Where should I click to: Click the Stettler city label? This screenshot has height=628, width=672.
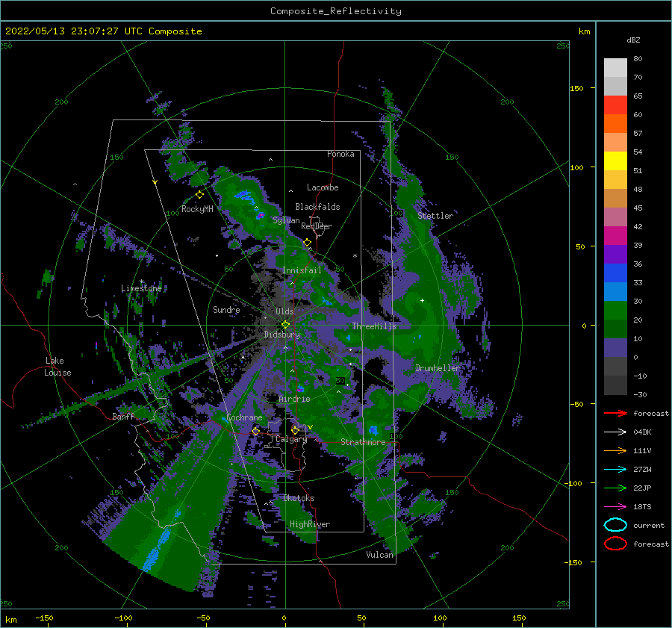coord(435,216)
